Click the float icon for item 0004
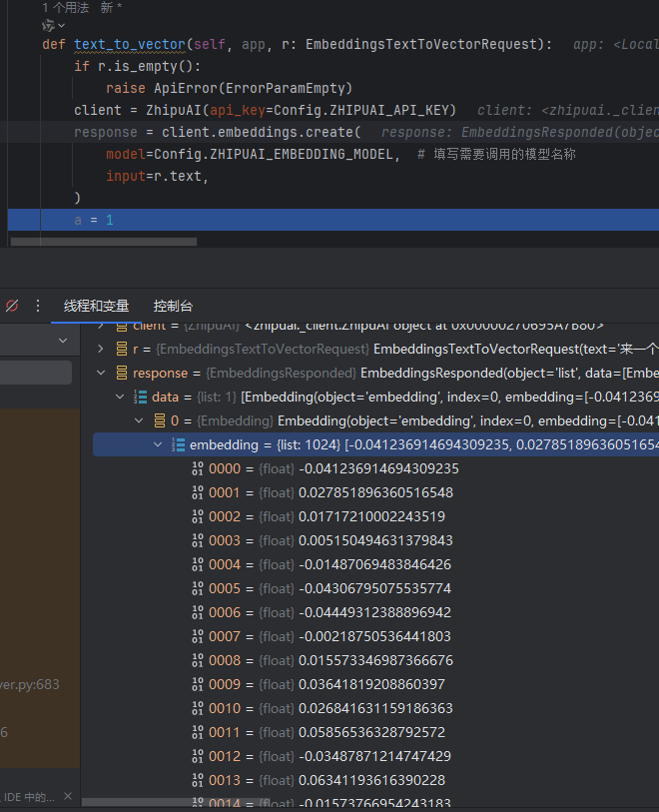Screen dimensions: 659x812 [x=198, y=564]
